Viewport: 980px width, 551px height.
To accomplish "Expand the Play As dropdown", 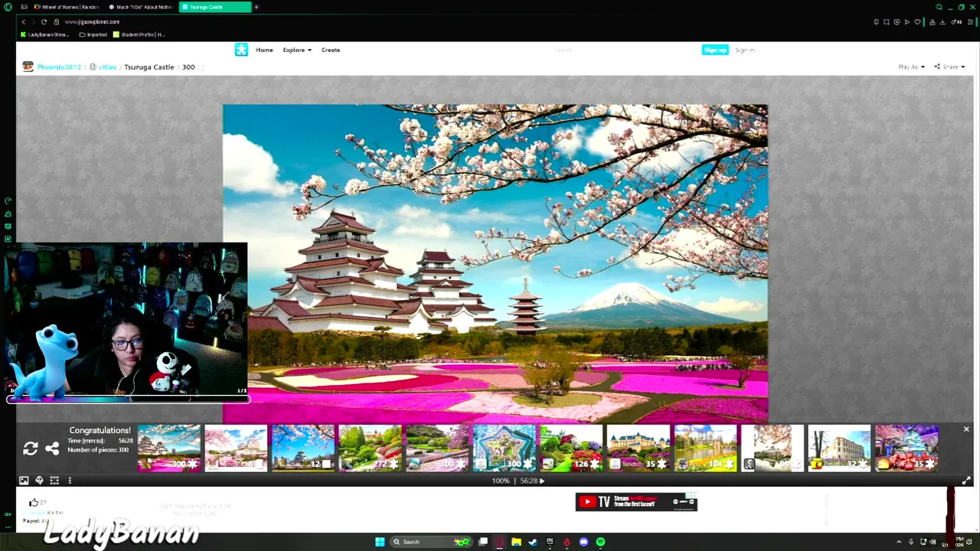I will click(911, 67).
